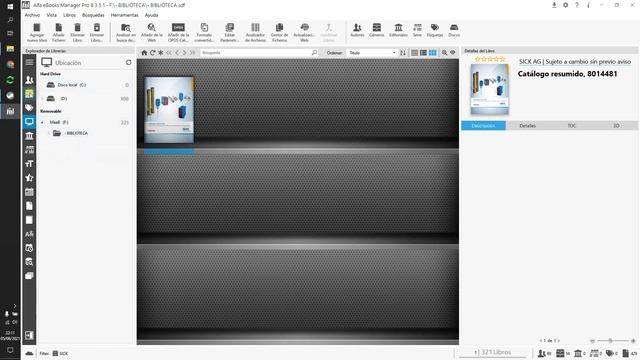This screenshot has height=360, width=640.
Task: Select the BIBLIOTECA folder
Action: pos(77,133)
